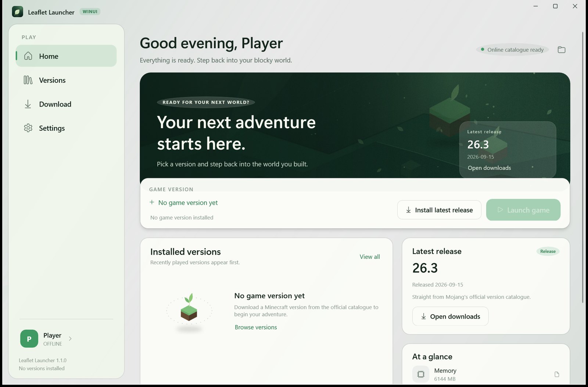Image resolution: width=588 pixels, height=387 pixels.
Task: Go to Versions in sidebar
Action: click(x=66, y=80)
